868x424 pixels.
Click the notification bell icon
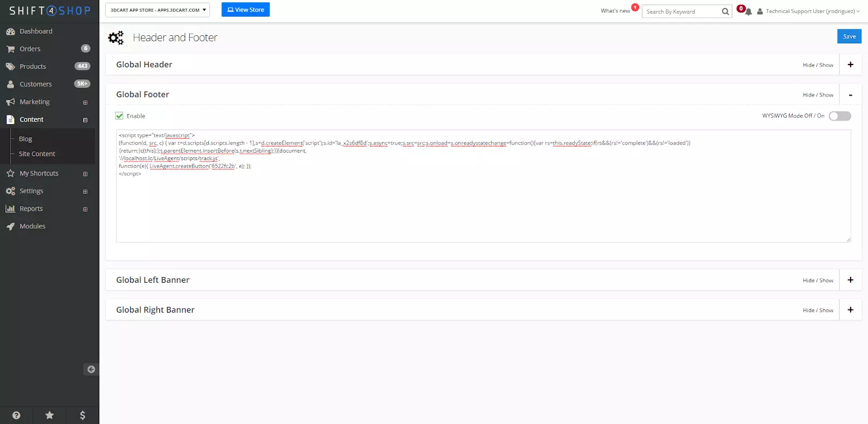pyautogui.click(x=748, y=12)
